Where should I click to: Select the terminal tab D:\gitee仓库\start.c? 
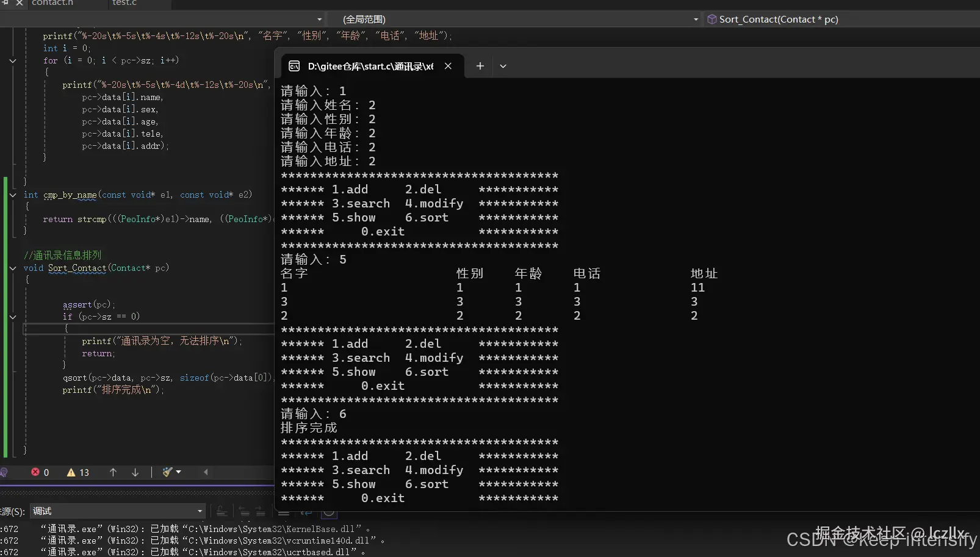pos(372,66)
